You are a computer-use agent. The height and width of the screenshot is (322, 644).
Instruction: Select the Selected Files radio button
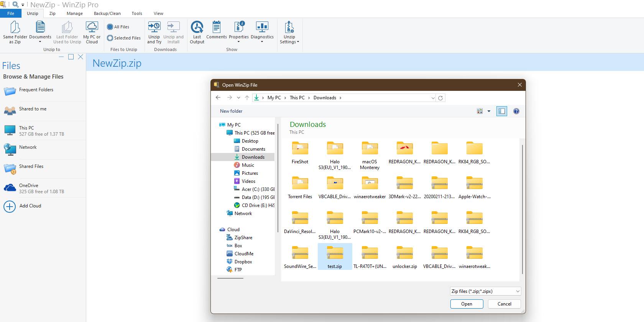110,38
